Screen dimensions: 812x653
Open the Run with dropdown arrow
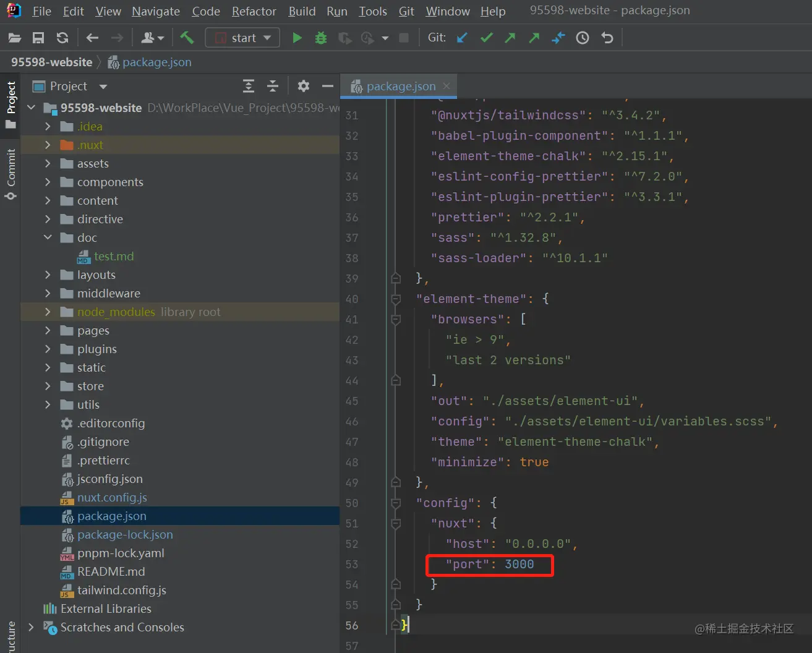tap(385, 38)
